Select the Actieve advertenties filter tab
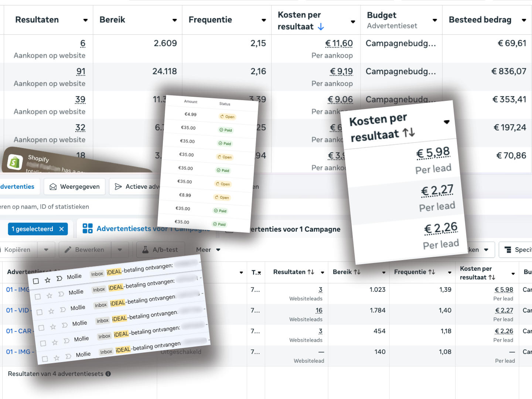Screen dimensions: 532x399 click(137, 187)
